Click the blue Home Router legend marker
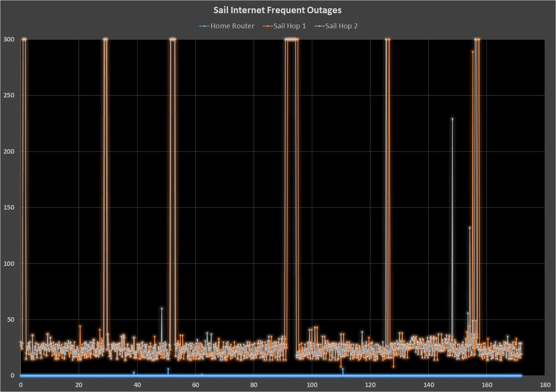 204,26
